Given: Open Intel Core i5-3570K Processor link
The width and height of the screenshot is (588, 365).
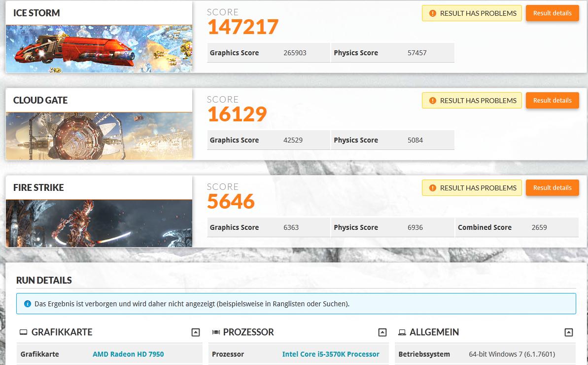Looking at the screenshot, I should point(331,354).
